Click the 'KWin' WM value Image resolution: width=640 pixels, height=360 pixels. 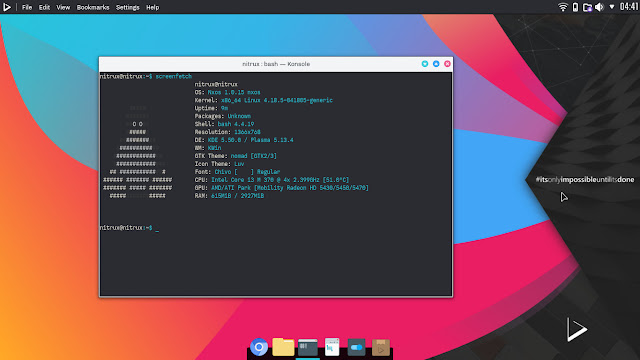214,148
